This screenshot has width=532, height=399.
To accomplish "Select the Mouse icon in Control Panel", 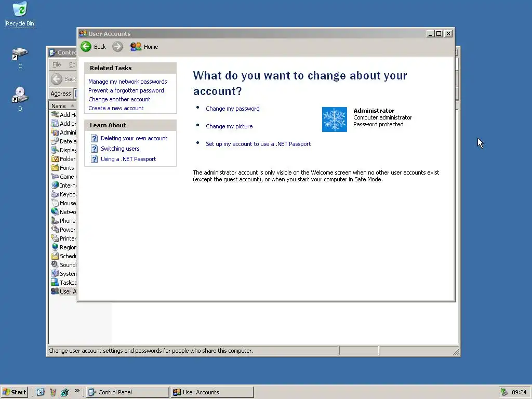I will (55, 203).
